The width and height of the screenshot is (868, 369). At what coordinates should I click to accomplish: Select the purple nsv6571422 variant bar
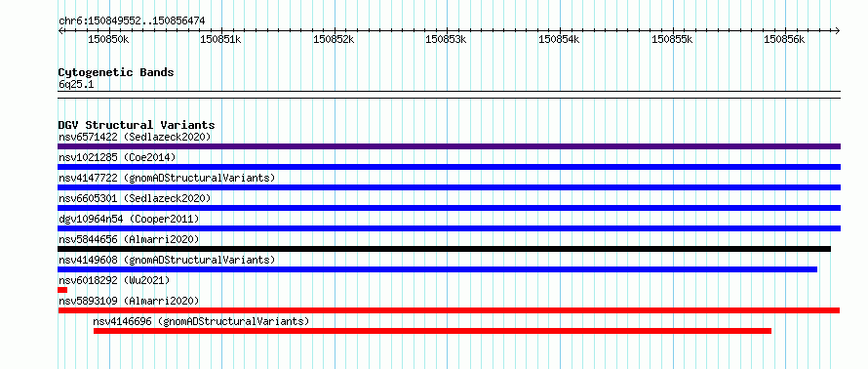tap(449, 146)
